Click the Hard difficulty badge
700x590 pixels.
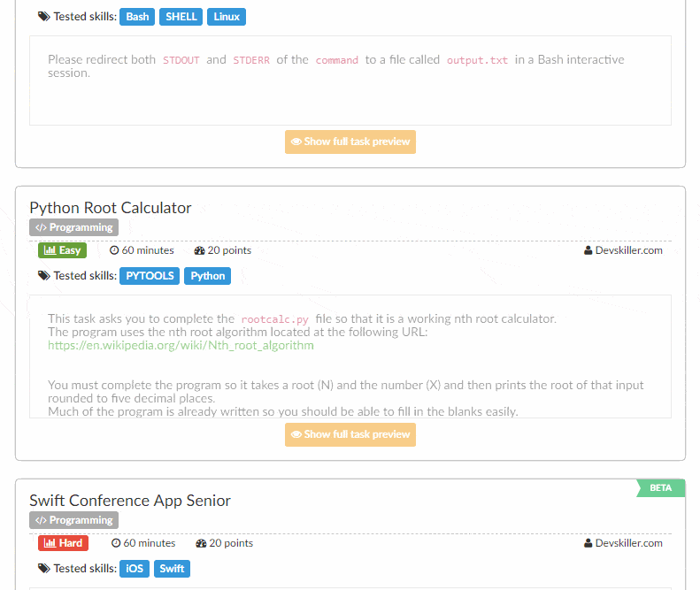coord(64,543)
